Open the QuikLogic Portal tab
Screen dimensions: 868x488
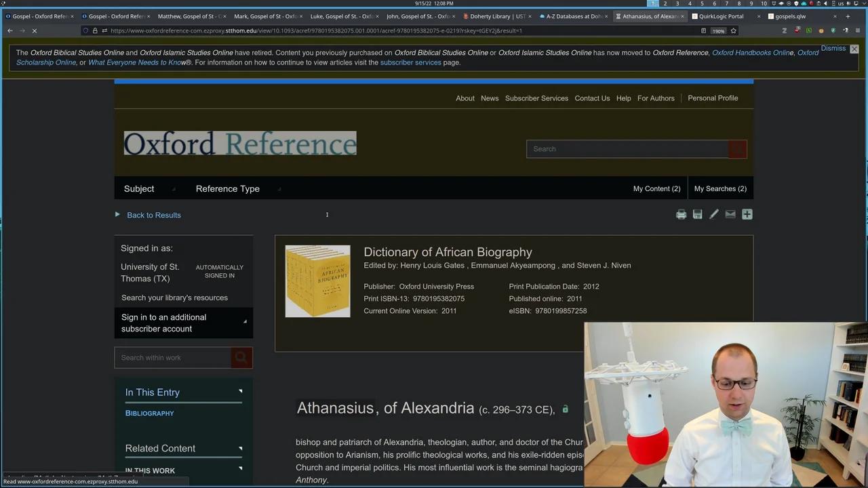(720, 16)
